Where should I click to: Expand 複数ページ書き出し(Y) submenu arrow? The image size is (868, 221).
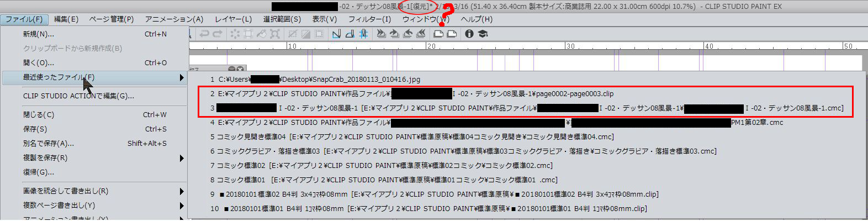[182, 206]
